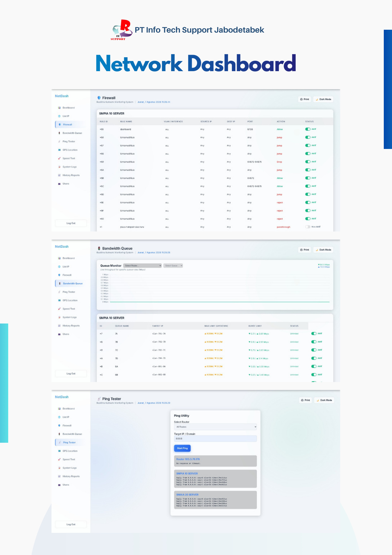This screenshot has height=555, width=392.
Task: Click Print button in Firewall panel
Action: tap(305, 99)
